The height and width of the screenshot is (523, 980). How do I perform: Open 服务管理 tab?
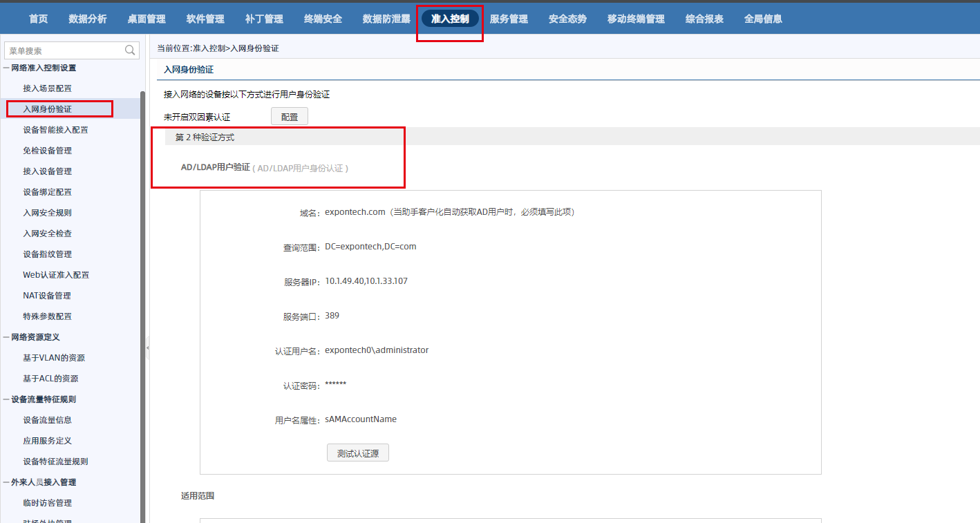click(509, 19)
